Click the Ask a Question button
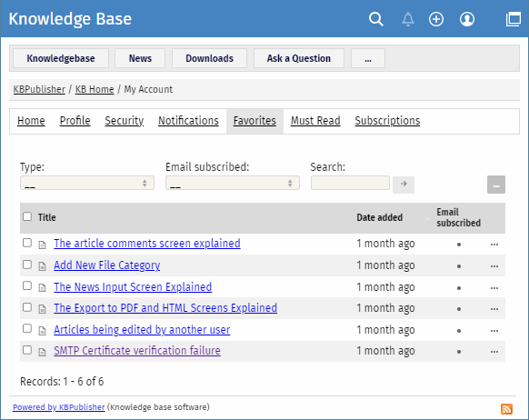Screen dimensions: 529x420 (x=298, y=58)
